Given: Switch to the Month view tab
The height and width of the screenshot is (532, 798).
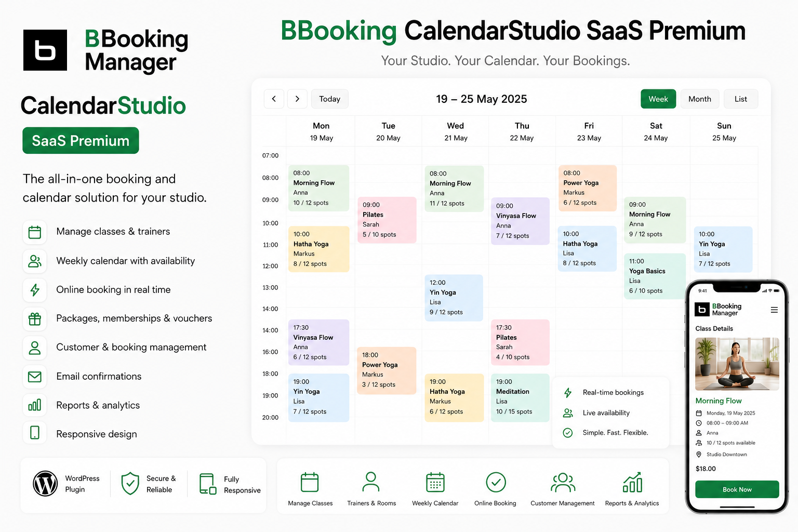Looking at the screenshot, I should pyautogui.click(x=700, y=99).
